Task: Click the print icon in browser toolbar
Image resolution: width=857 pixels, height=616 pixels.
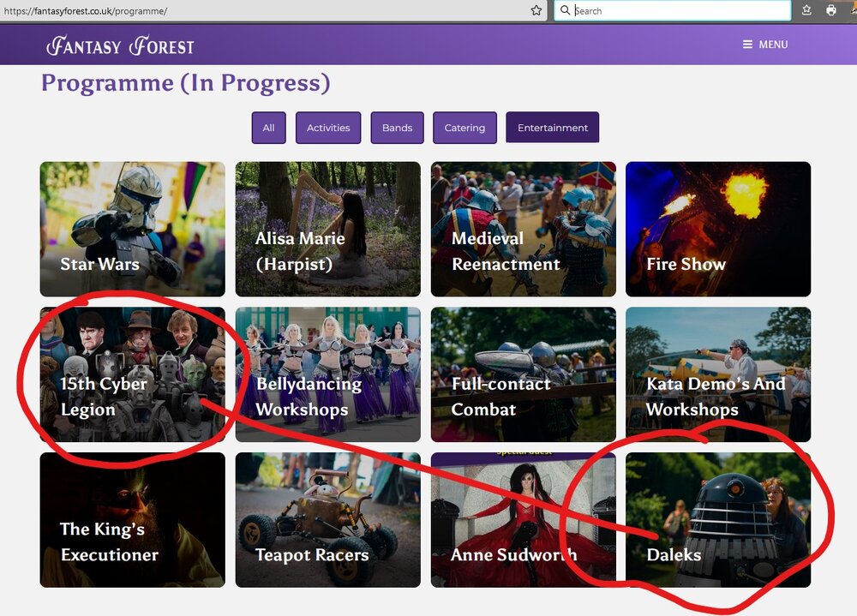Action: pyautogui.click(x=830, y=10)
